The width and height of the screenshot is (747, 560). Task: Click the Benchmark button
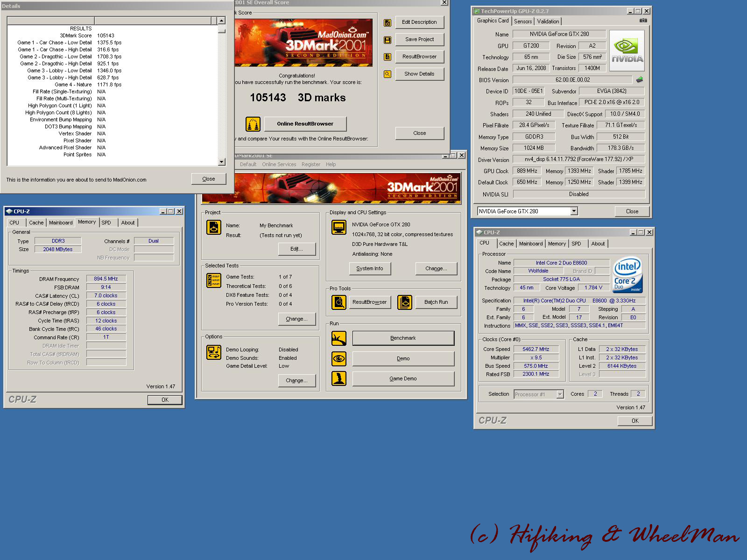(403, 338)
